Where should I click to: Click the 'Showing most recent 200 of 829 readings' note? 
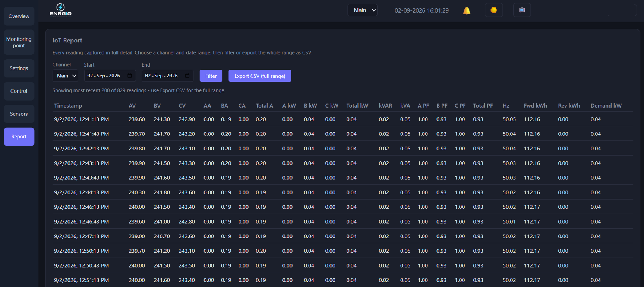click(x=139, y=90)
